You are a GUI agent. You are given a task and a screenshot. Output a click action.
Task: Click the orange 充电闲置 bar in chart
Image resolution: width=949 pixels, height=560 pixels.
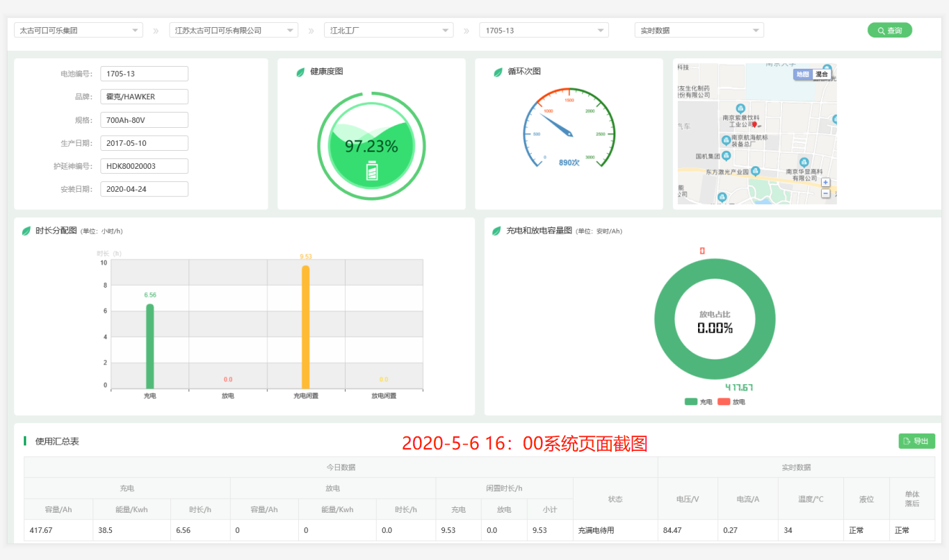click(x=305, y=327)
